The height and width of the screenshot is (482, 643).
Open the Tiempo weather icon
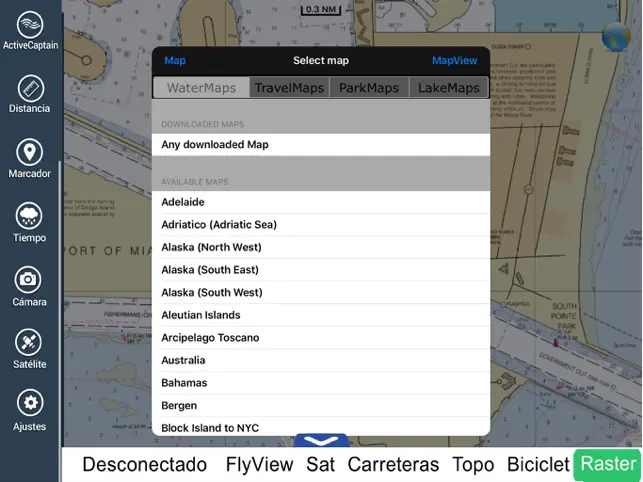(29, 216)
